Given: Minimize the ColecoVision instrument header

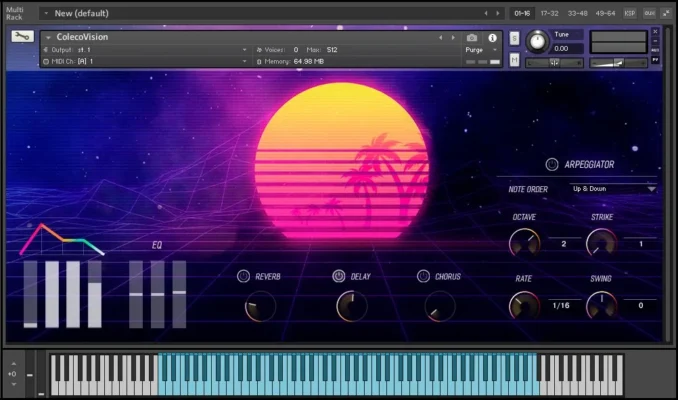Looking at the screenshot, I should (655, 41).
